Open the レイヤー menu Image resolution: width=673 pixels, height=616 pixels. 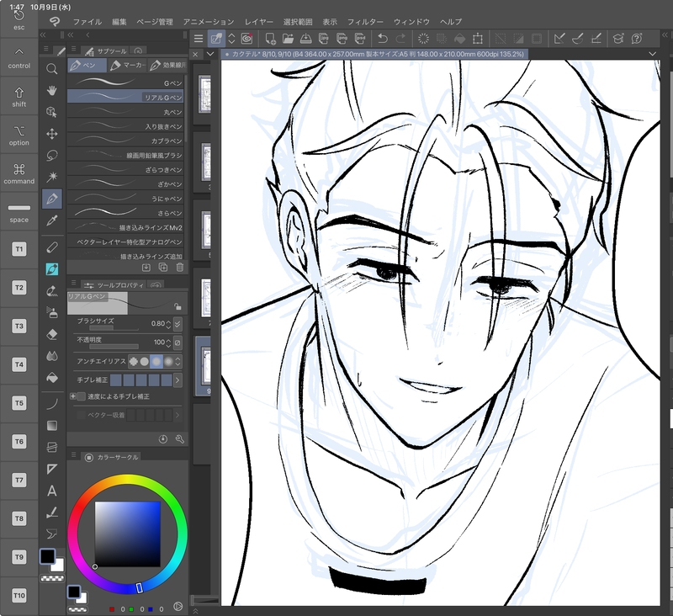(259, 22)
